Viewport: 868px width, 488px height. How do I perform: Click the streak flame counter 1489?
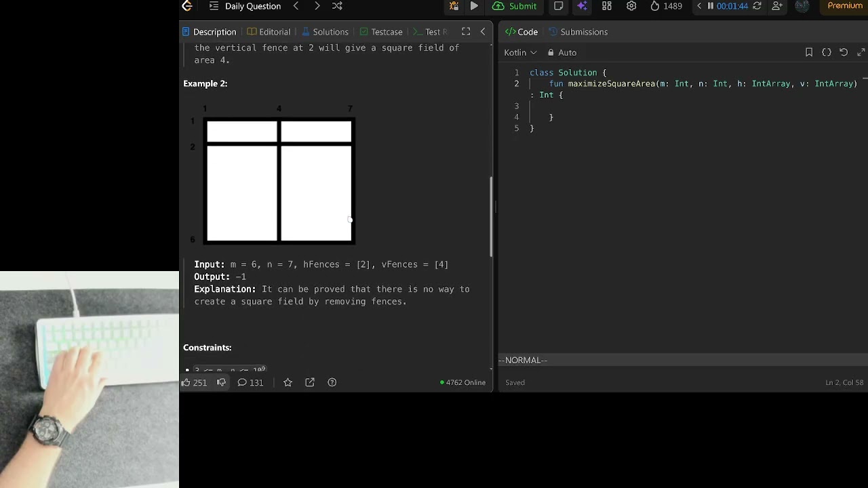[666, 6]
